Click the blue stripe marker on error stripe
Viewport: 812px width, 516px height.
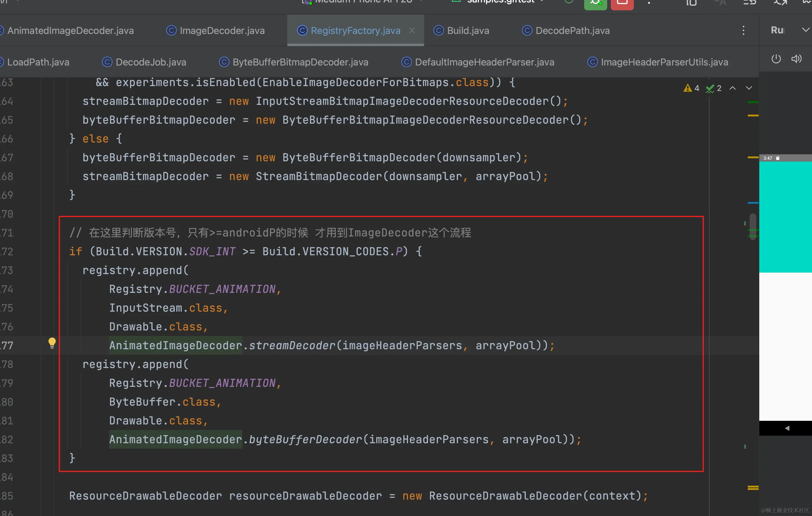(753, 203)
